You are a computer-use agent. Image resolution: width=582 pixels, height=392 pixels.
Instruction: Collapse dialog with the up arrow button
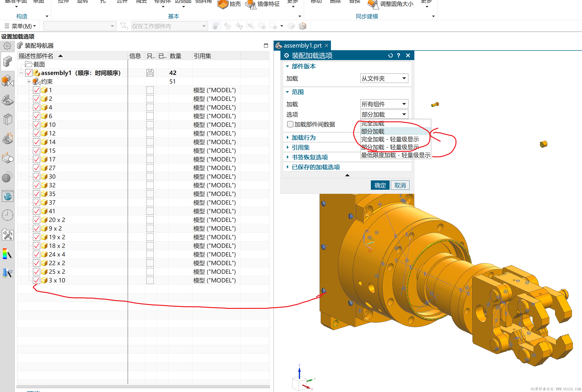pyautogui.click(x=347, y=175)
